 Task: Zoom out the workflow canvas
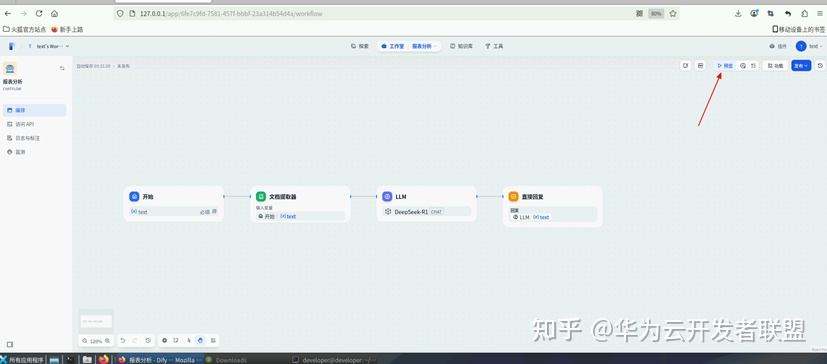tap(84, 341)
